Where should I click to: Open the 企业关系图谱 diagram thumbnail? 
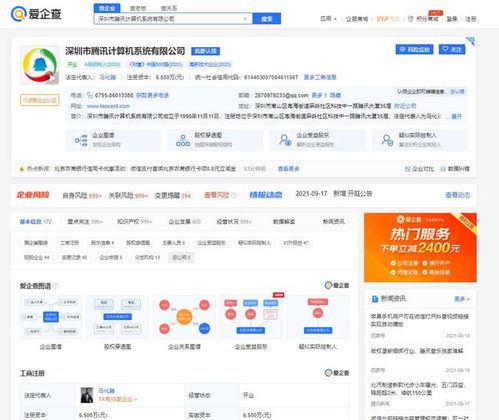[184, 317]
